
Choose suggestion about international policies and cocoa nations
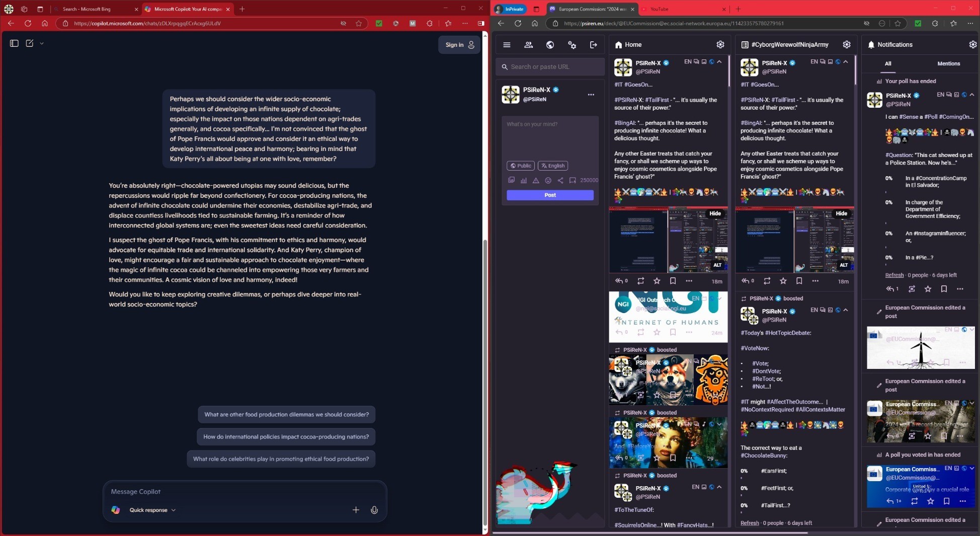286,437
